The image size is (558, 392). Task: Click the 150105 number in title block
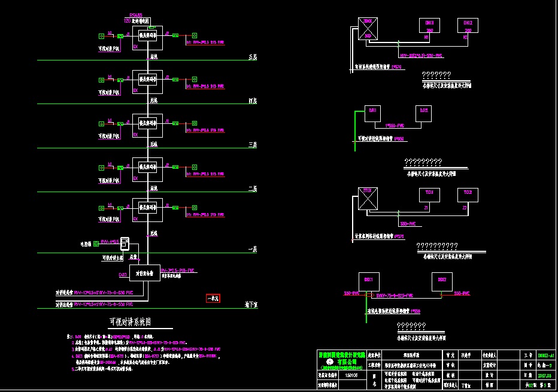tap(351, 376)
